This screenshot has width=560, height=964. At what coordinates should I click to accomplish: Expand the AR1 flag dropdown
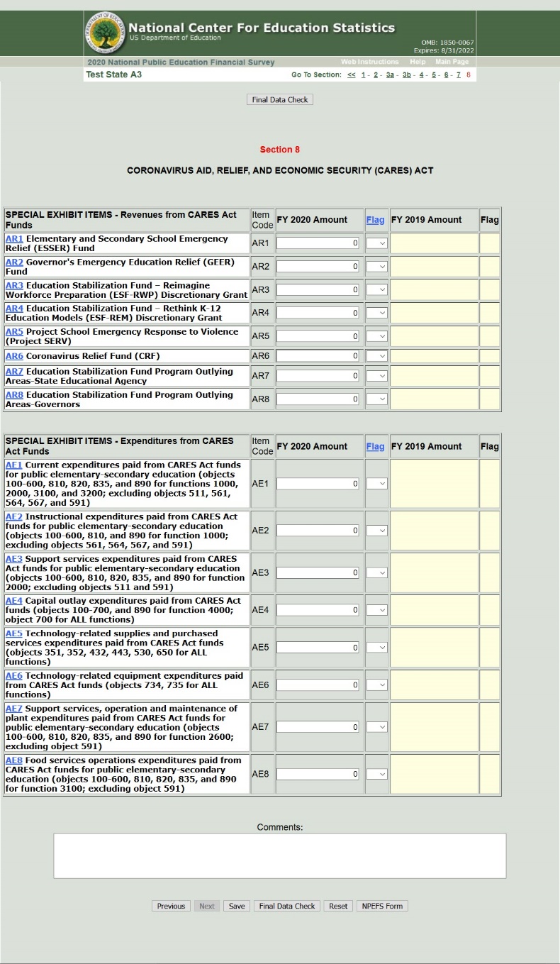(377, 243)
